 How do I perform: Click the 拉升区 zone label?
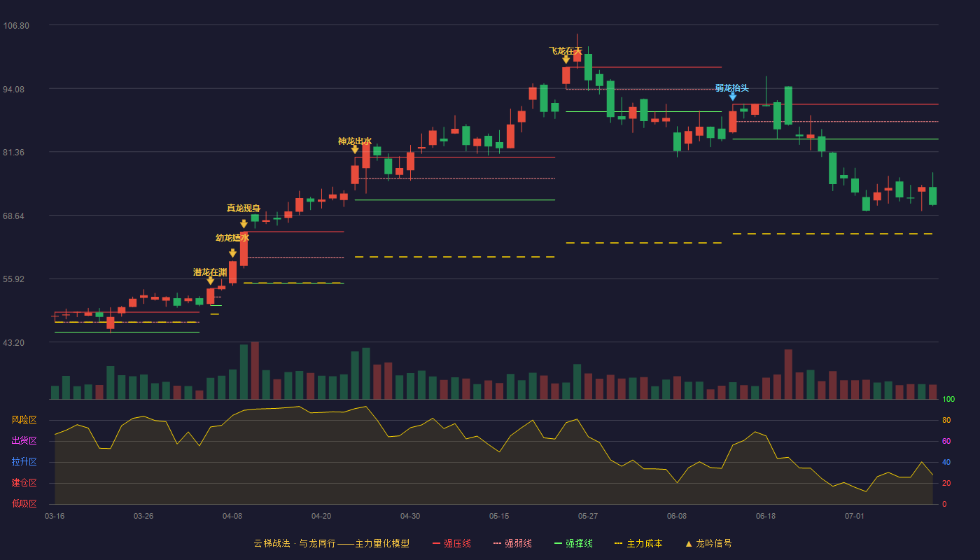(24, 462)
